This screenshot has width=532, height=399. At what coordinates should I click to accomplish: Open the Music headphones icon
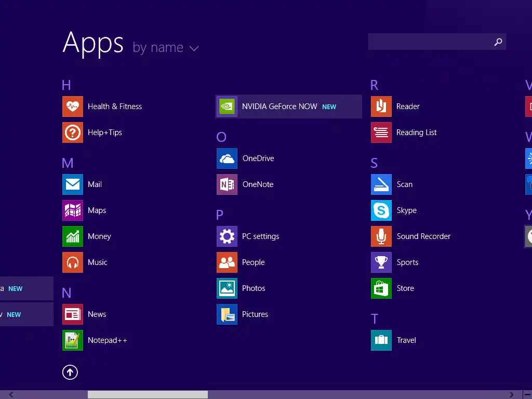pyautogui.click(x=73, y=262)
